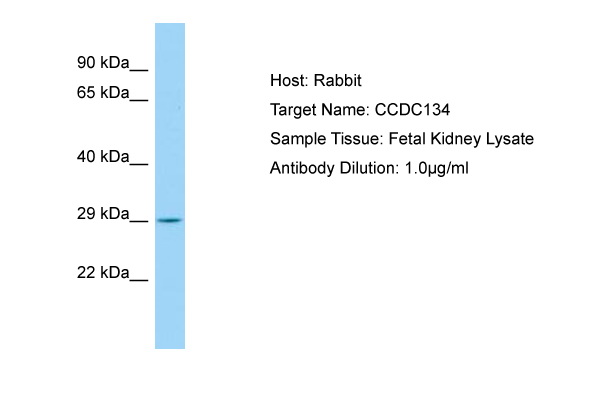Select the 29 kDa marker label

(x=103, y=214)
